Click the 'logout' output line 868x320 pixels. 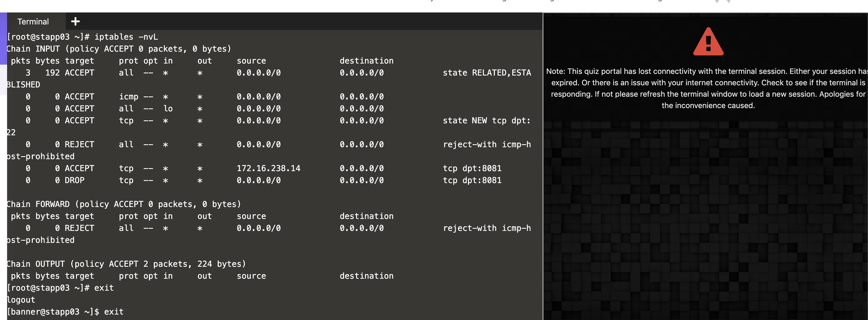point(21,300)
